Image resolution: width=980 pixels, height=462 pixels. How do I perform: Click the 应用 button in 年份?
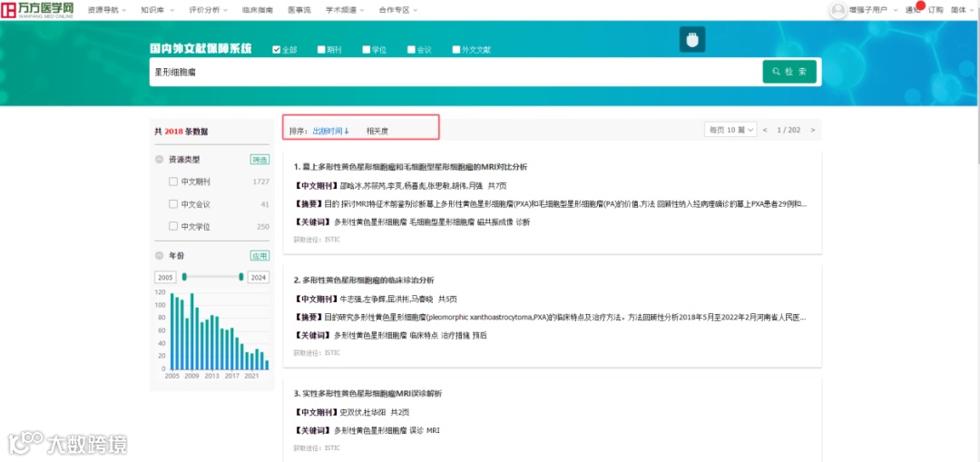tap(260, 256)
